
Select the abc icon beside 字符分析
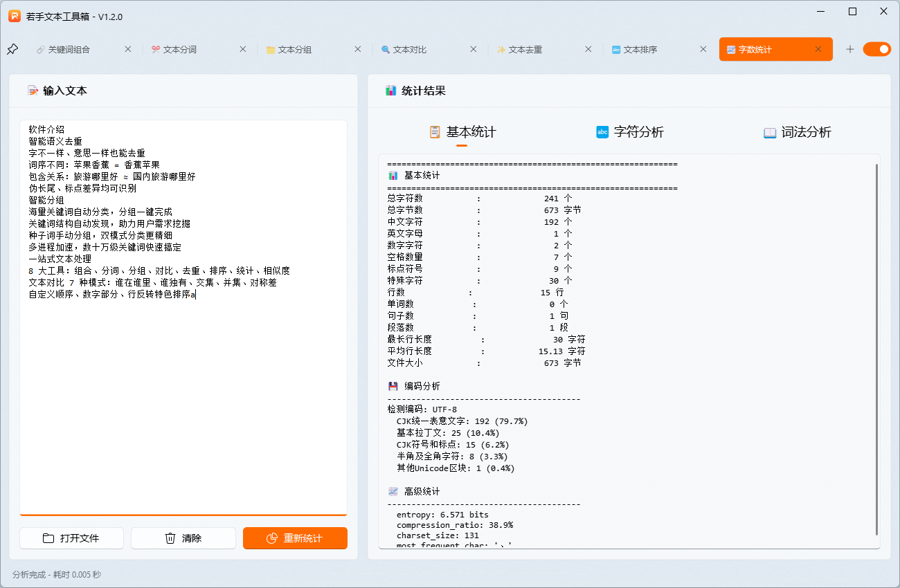pyautogui.click(x=601, y=132)
